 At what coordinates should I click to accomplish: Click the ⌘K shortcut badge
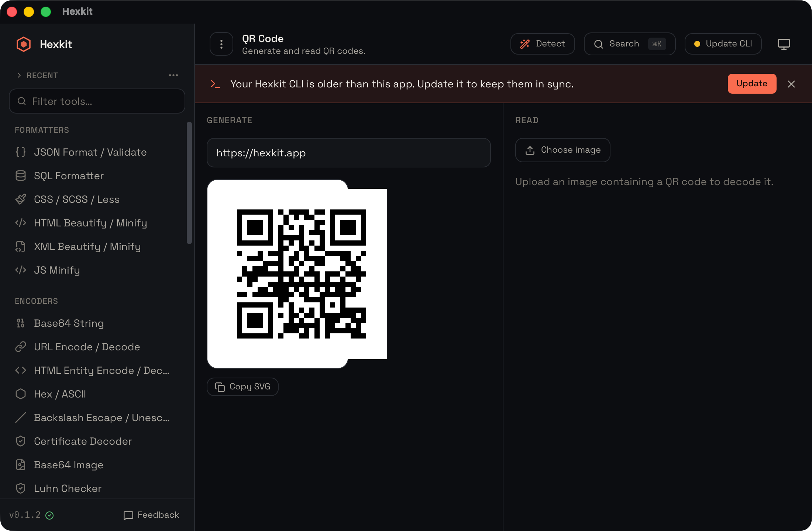(657, 44)
